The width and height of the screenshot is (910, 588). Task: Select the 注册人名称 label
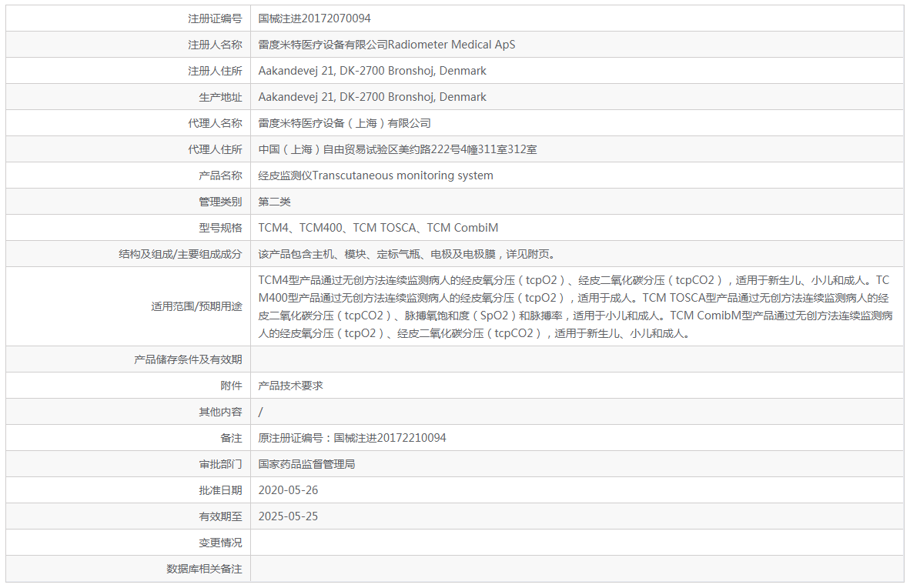(x=215, y=45)
